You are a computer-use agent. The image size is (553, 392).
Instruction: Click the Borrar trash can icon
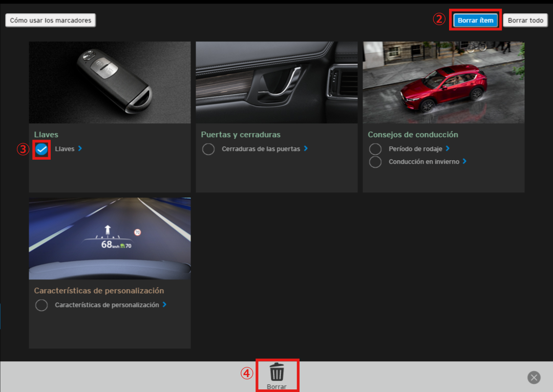click(277, 372)
